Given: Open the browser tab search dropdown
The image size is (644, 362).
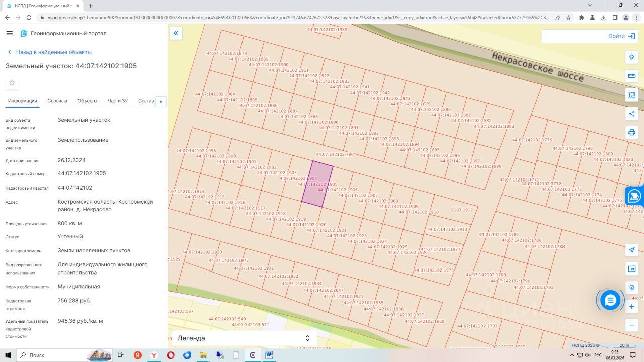Looking at the screenshot, I should (590, 5).
